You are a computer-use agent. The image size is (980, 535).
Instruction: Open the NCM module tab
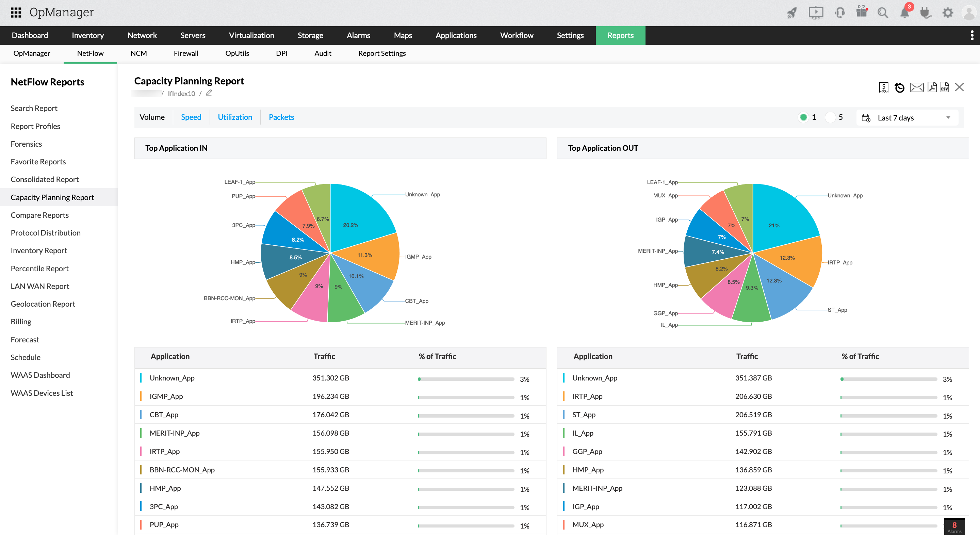coord(138,53)
